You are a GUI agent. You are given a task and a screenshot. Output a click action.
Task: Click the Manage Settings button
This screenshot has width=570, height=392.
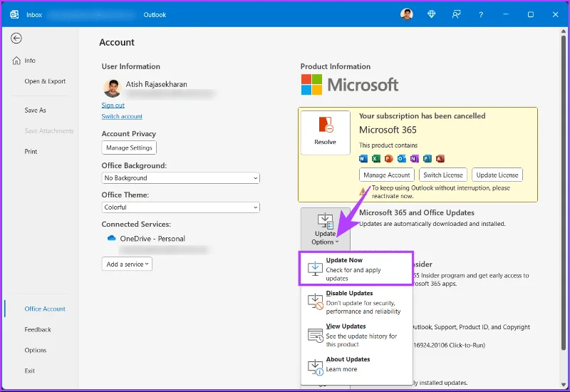point(129,148)
